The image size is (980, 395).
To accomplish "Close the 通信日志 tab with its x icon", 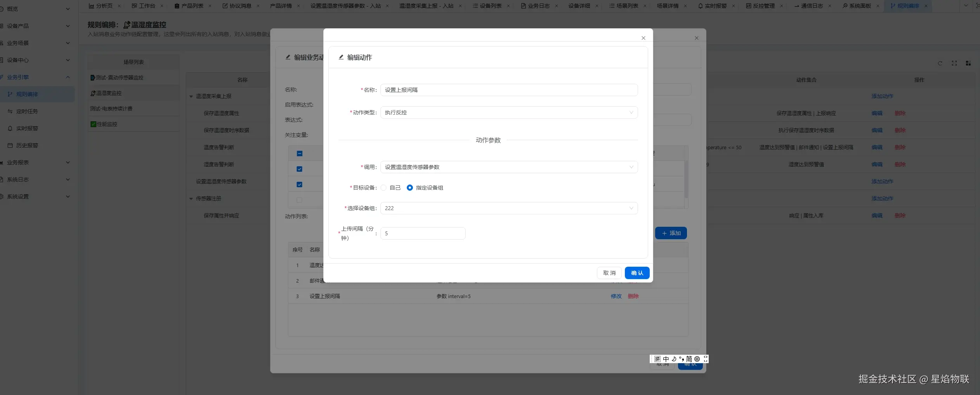I will coord(830,6).
